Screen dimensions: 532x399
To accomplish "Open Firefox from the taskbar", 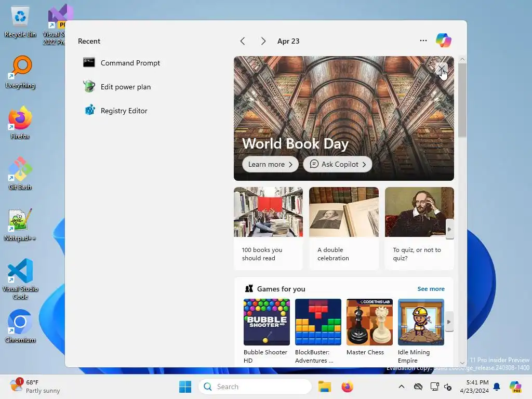I will point(347,387).
